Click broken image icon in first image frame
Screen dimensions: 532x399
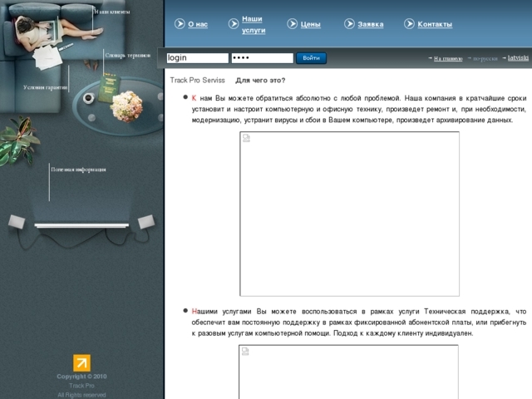tap(246, 139)
